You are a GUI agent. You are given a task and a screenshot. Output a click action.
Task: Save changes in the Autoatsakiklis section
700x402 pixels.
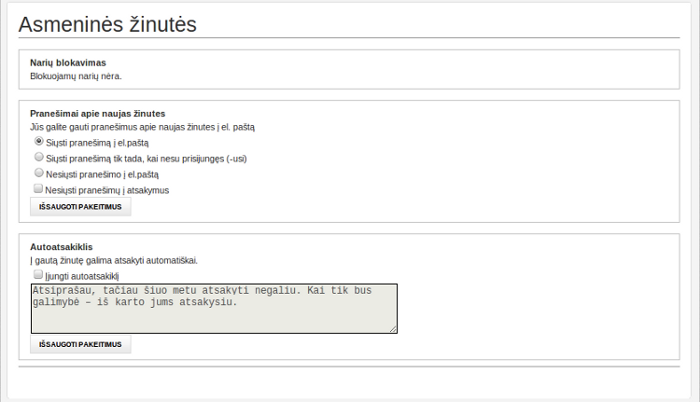pyautogui.click(x=80, y=344)
